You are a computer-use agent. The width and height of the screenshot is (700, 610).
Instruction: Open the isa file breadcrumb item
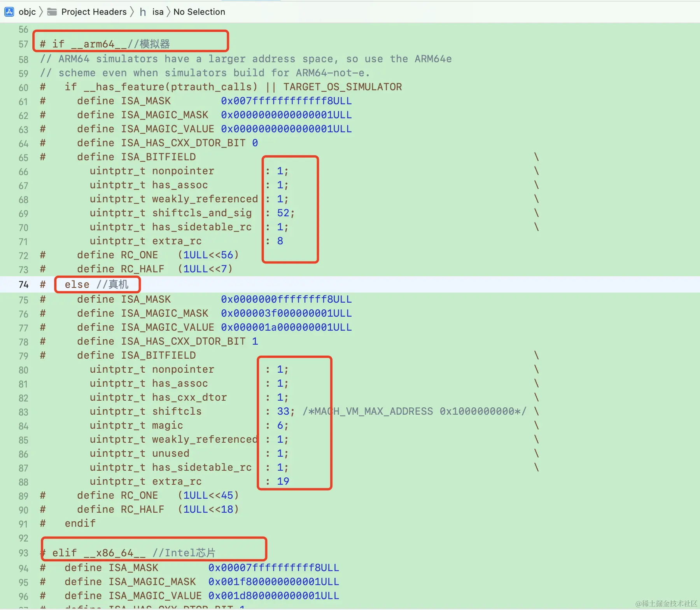(158, 12)
